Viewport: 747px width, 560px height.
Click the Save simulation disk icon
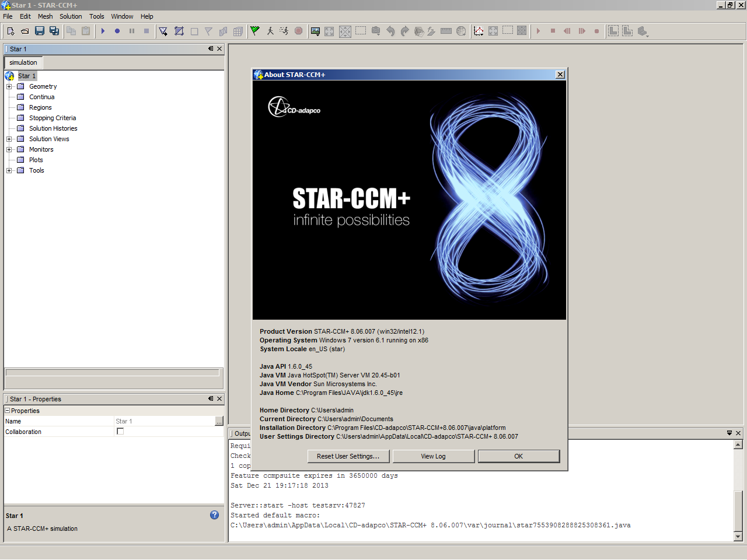pos(40,31)
